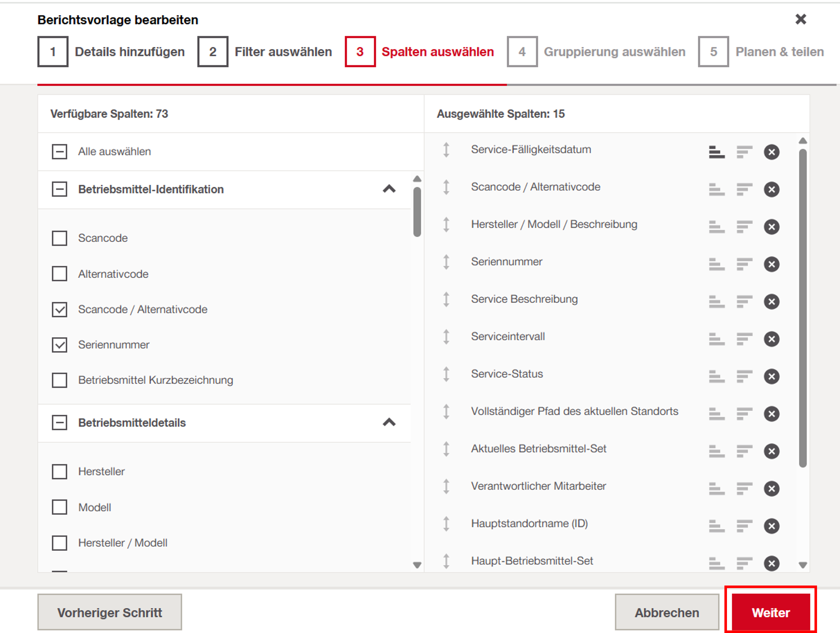Screen dimensions: 840x633
Task: Click the Weiter button
Action: click(771, 612)
